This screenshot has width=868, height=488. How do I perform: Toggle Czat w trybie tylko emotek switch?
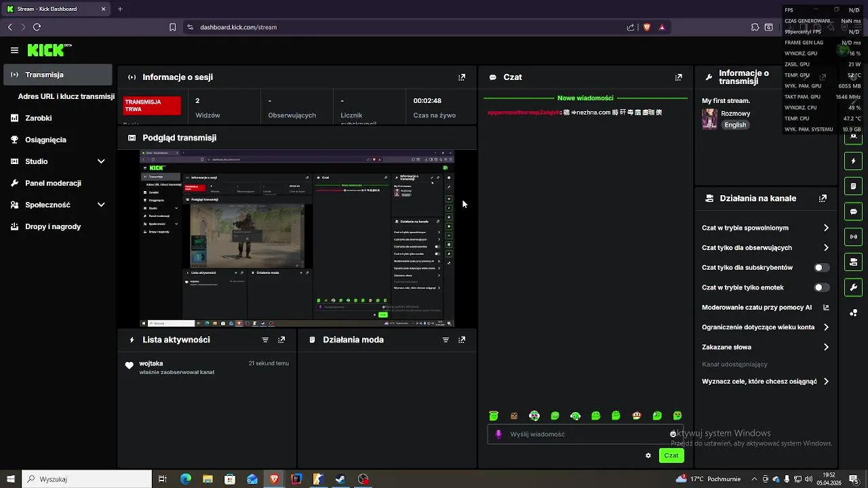822,287
